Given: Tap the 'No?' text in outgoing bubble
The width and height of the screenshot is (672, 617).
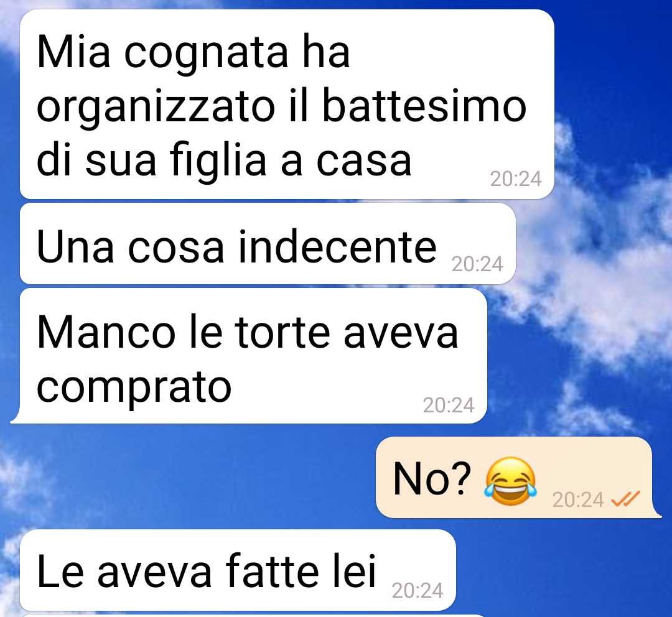Looking at the screenshot, I should 432,479.
